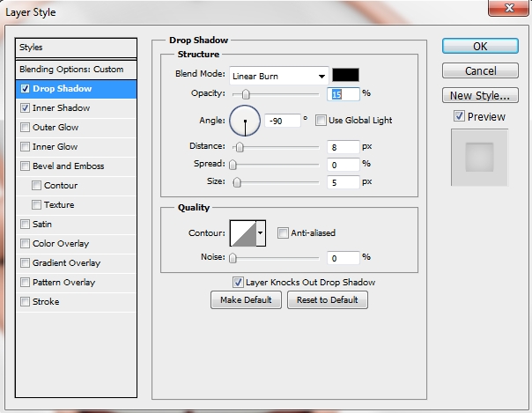Turn on Bevel and Emboss checkbox
The image size is (532, 413).
(26, 166)
